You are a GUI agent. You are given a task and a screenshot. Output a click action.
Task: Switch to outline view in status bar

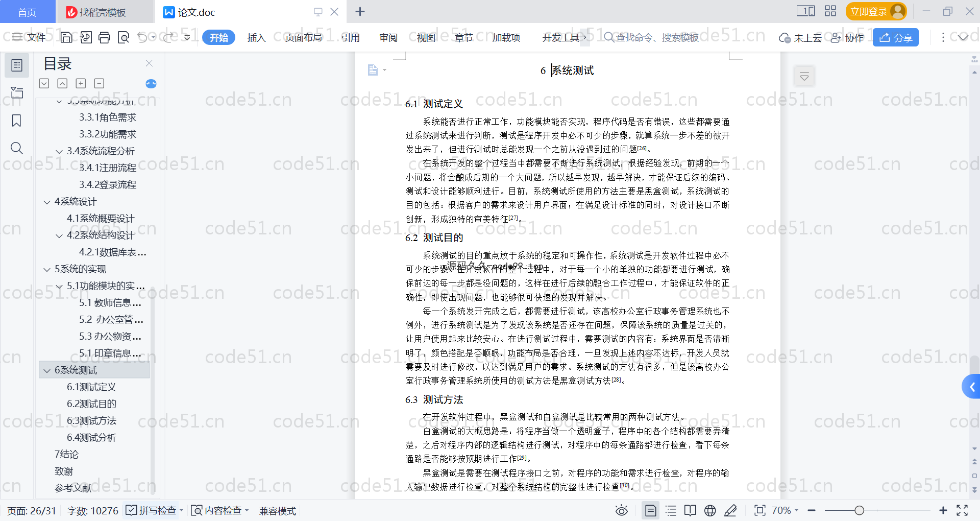(x=671, y=510)
